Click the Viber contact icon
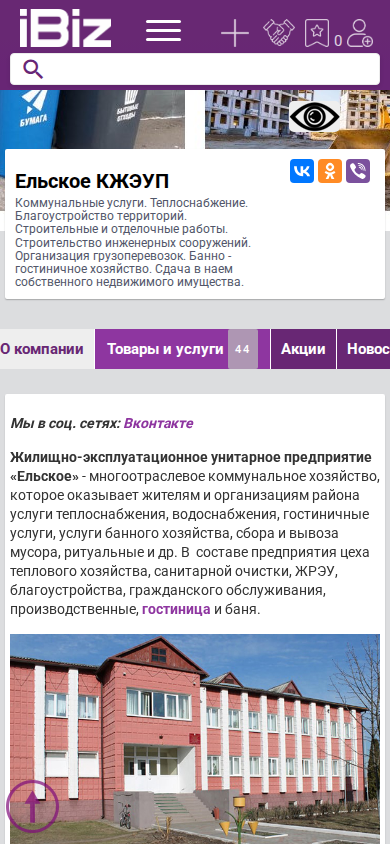Image resolution: width=390 pixels, height=844 pixels. click(358, 171)
